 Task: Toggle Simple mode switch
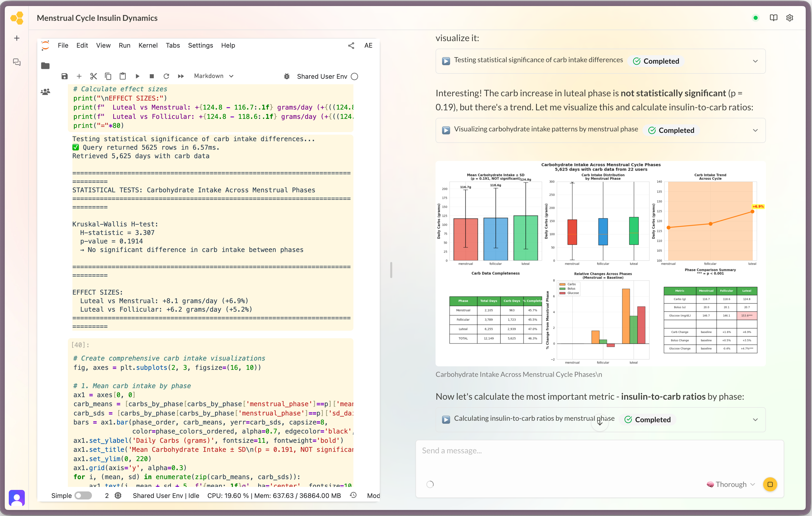click(x=83, y=495)
